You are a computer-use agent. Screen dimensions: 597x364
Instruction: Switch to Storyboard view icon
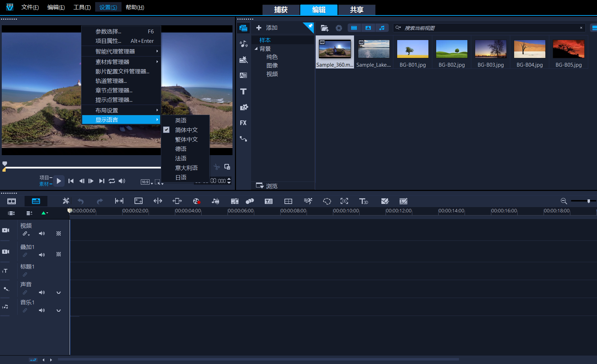(x=12, y=201)
